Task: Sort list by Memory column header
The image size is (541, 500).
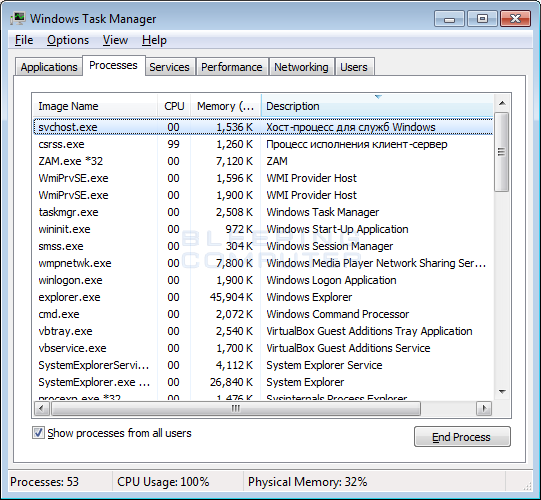Action: pyautogui.click(x=226, y=106)
